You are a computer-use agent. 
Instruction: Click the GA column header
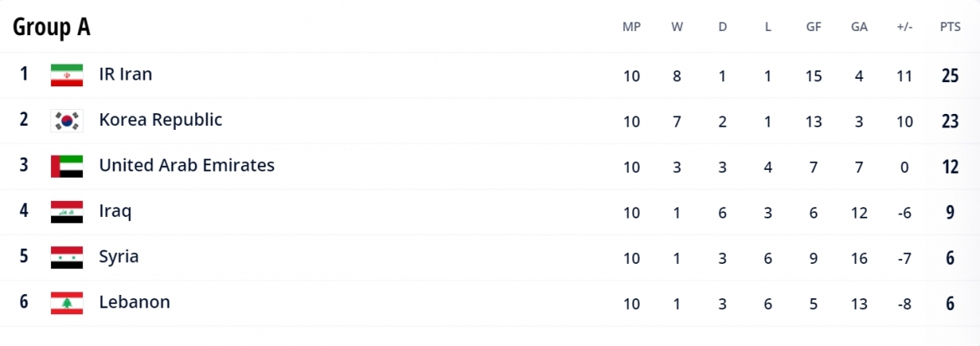(859, 27)
